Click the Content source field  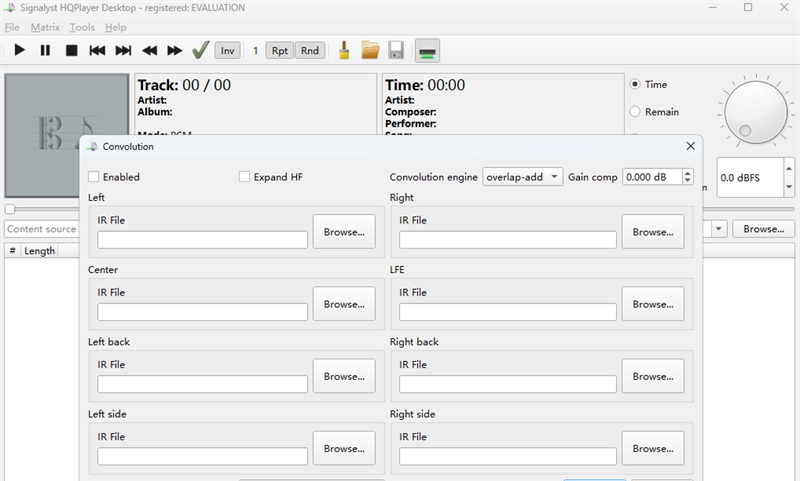pyautogui.click(x=42, y=229)
